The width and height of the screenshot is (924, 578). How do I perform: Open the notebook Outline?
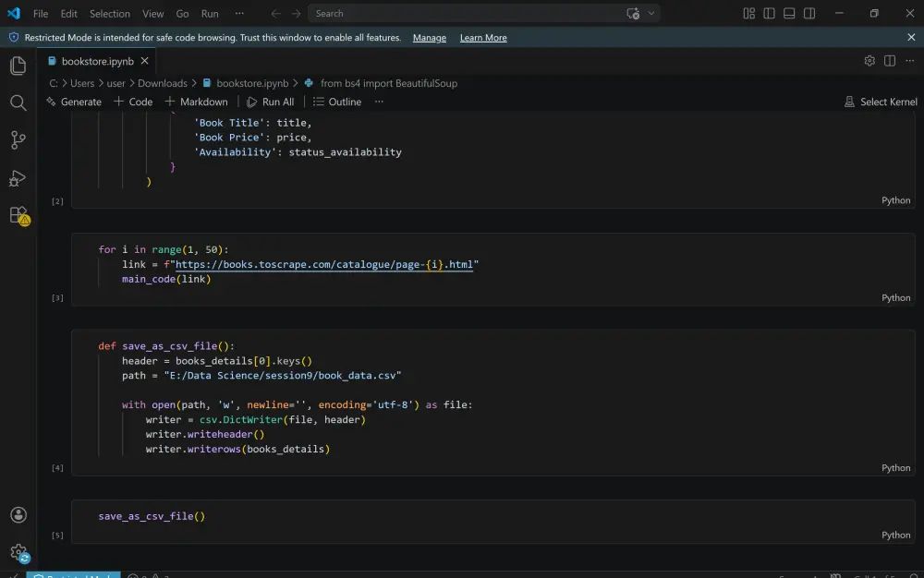337,102
